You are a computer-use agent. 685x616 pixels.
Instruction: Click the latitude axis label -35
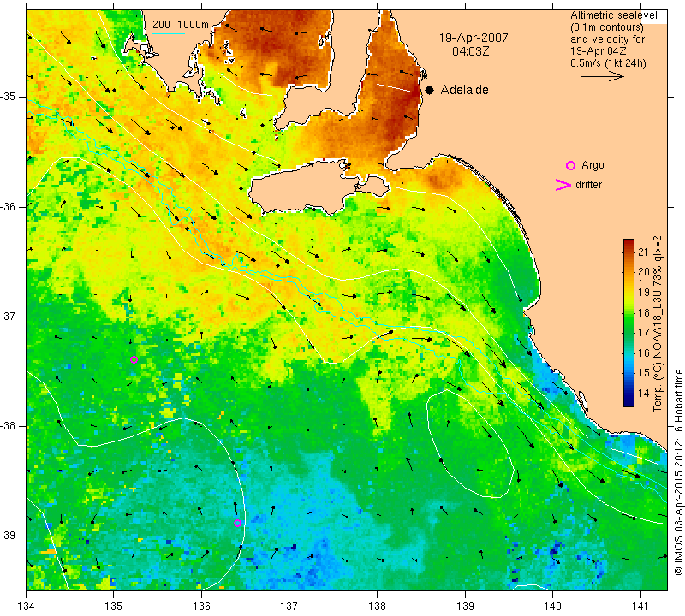tap(9, 97)
